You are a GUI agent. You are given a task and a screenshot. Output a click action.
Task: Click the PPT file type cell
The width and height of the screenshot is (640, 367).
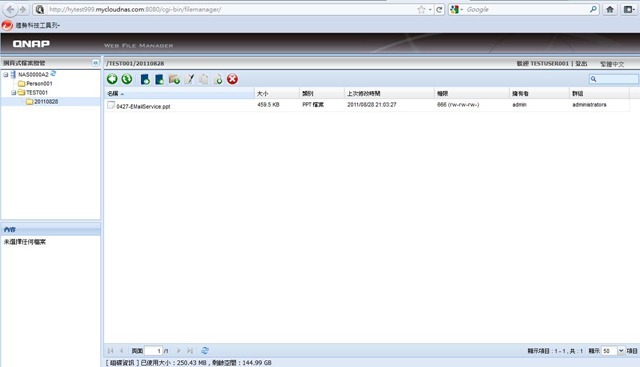click(x=313, y=105)
